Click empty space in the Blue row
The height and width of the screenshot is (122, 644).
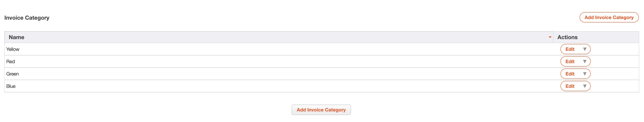(x=275, y=86)
